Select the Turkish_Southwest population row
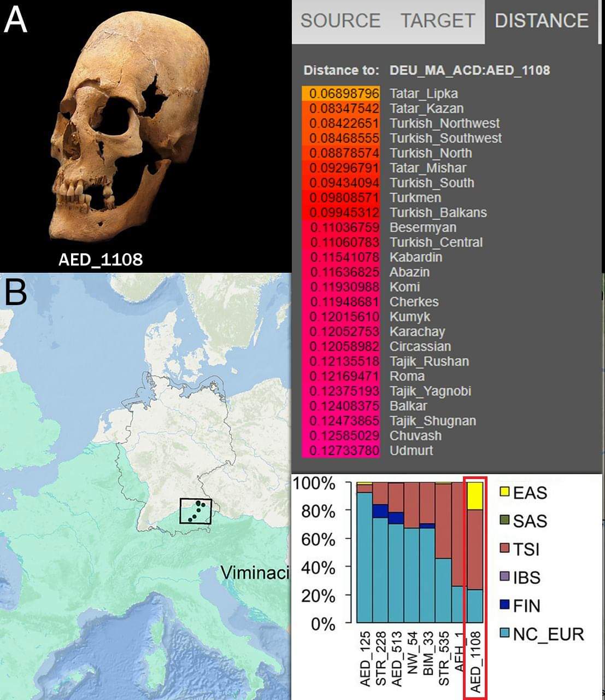 coord(402,138)
